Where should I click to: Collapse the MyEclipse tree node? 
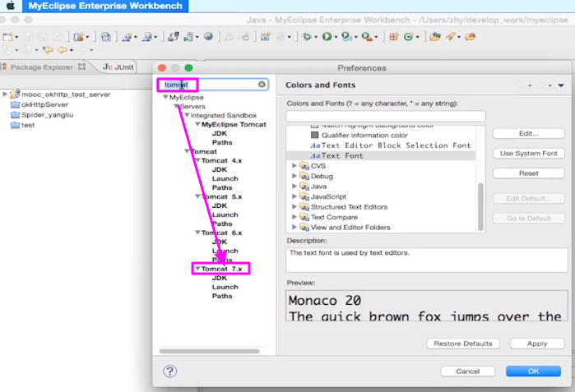[x=165, y=97]
